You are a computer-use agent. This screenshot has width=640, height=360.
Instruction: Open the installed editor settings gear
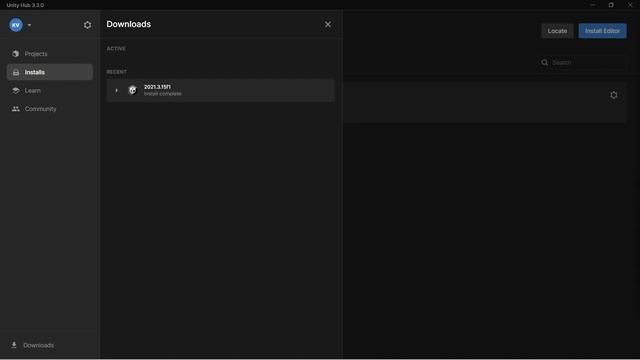(x=613, y=95)
